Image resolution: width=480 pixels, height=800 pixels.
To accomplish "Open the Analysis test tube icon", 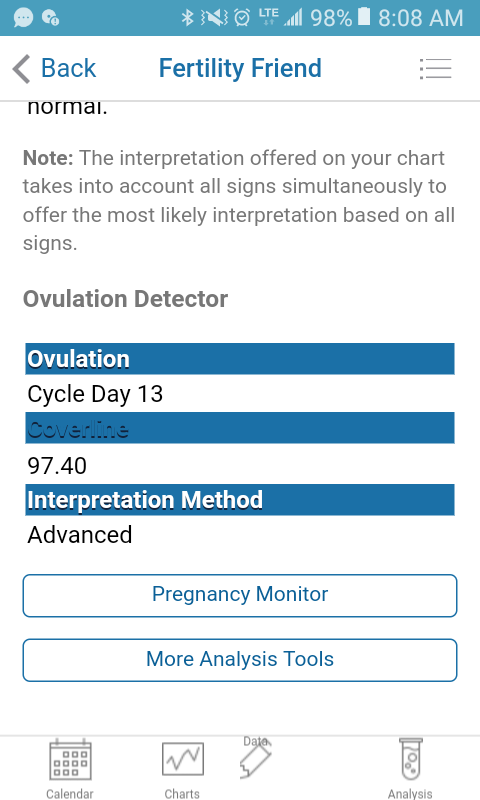I will (x=411, y=759).
